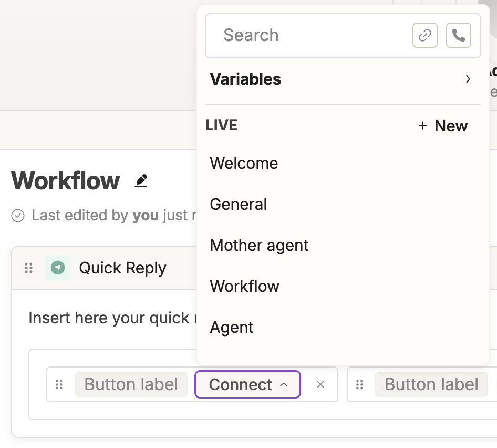Click the pencil icon beside the Workflow title
The width and height of the screenshot is (497, 448).
141,181
